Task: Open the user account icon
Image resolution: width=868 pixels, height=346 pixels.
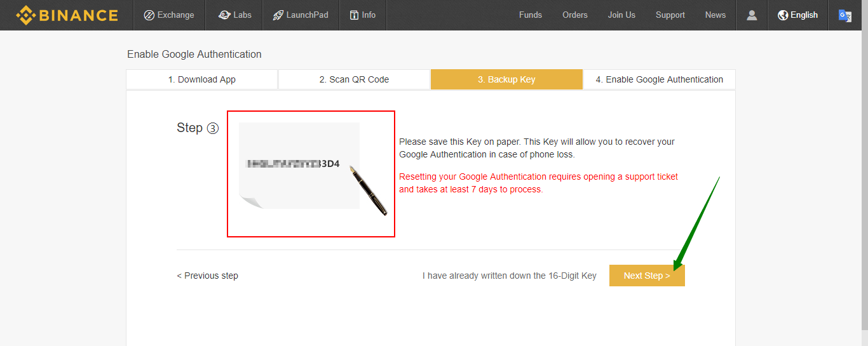Action: pyautogui.click(x=752, y=15)
